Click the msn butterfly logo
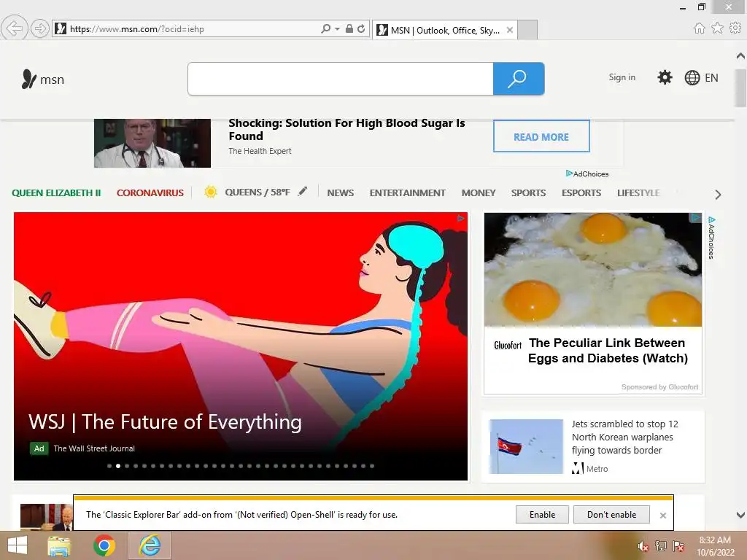Screen dimensions: 747x560 tap(42, 79)
